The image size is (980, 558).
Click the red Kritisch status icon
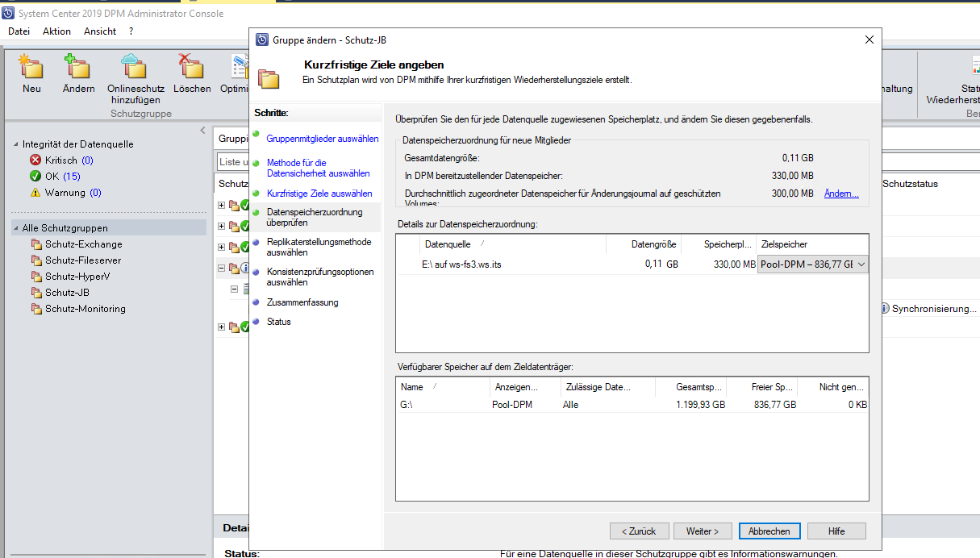coord(35,160)
